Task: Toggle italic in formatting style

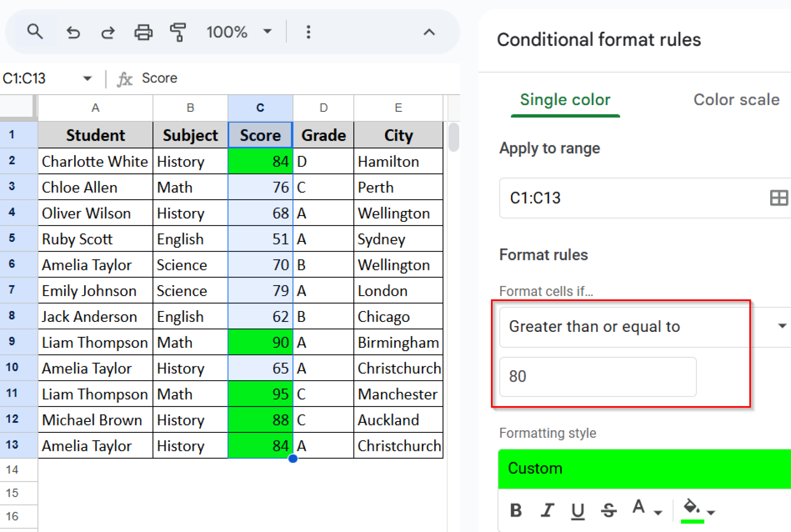Action: click(547, 510)
